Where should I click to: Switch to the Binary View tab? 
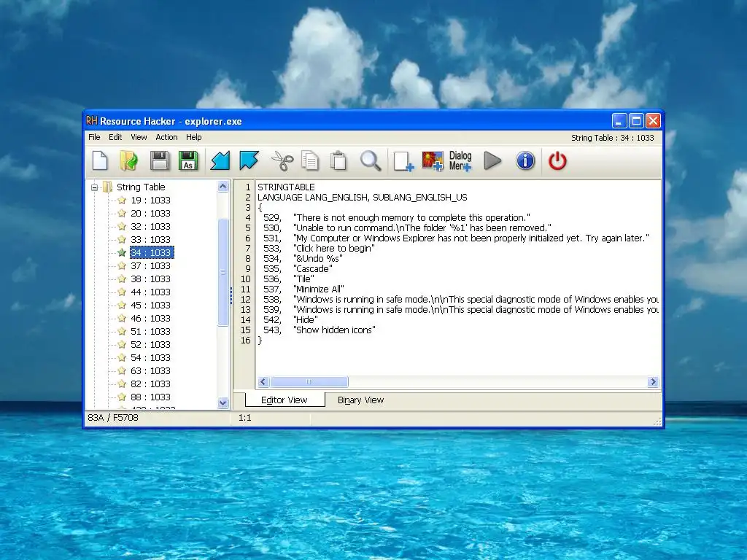(360, 400)
